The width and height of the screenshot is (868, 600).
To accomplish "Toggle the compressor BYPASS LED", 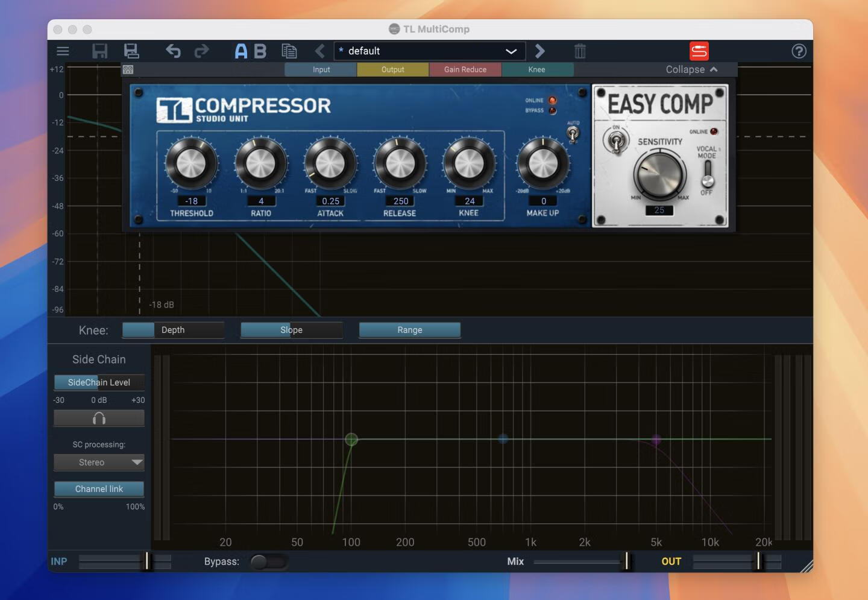I will point(552,111).
